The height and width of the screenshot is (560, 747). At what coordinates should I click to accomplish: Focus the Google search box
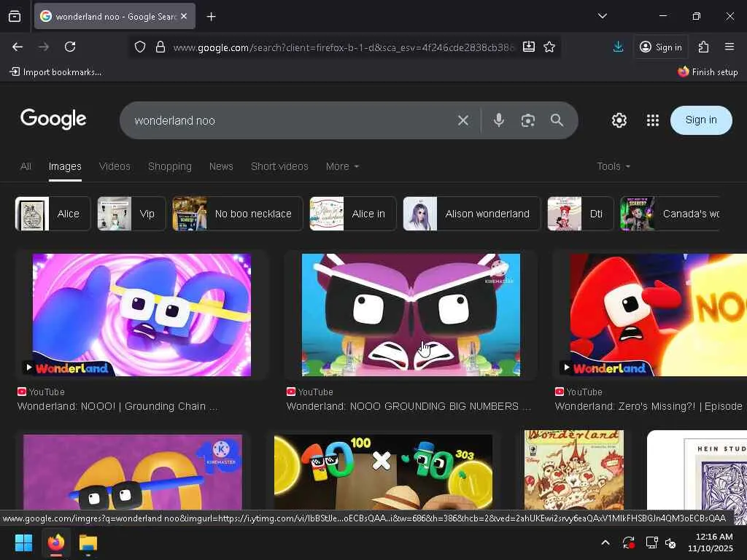290,120
